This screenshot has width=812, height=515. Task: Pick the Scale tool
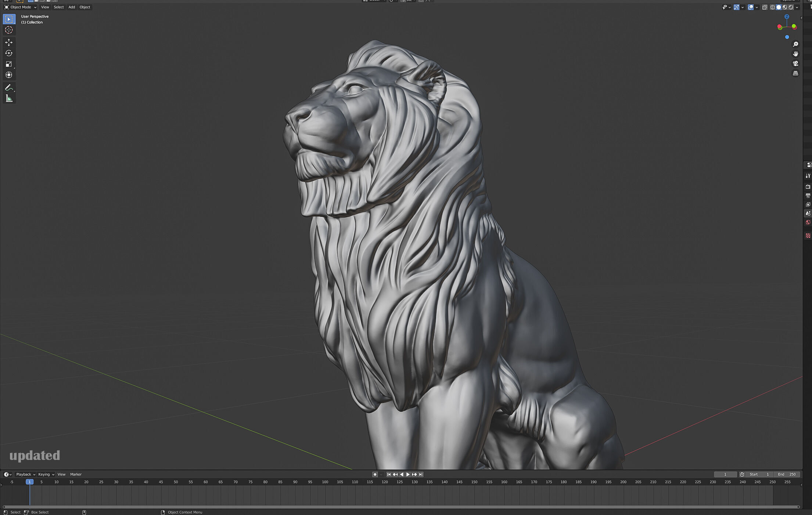coord(9,64)
